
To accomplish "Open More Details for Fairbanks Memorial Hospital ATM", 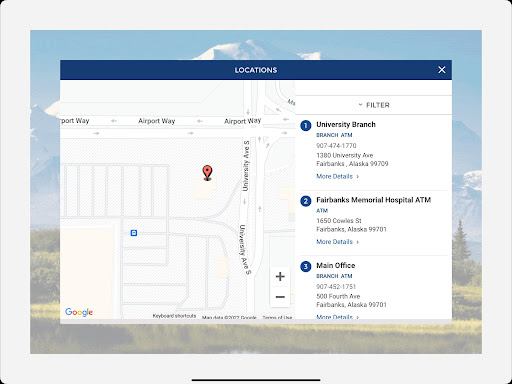I will click(337, 242).
